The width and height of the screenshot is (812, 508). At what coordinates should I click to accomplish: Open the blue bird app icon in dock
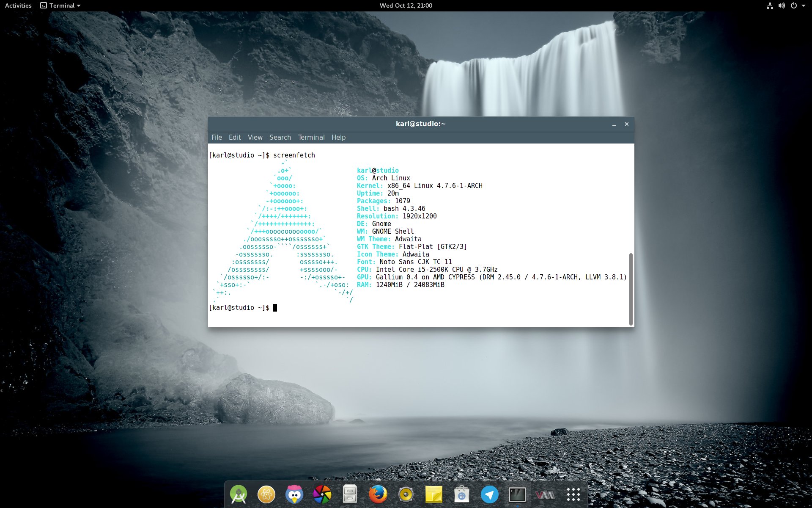[x=294, y=494]
